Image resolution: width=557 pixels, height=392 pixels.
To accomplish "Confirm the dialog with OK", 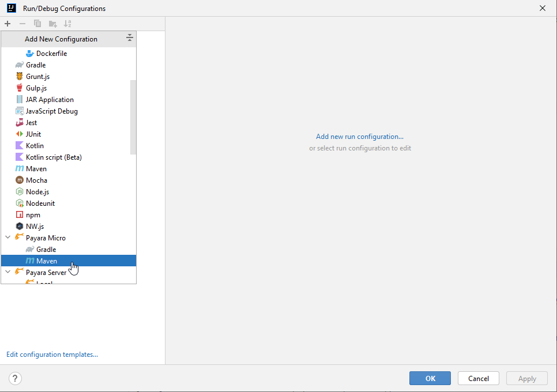I will [430, 378].
